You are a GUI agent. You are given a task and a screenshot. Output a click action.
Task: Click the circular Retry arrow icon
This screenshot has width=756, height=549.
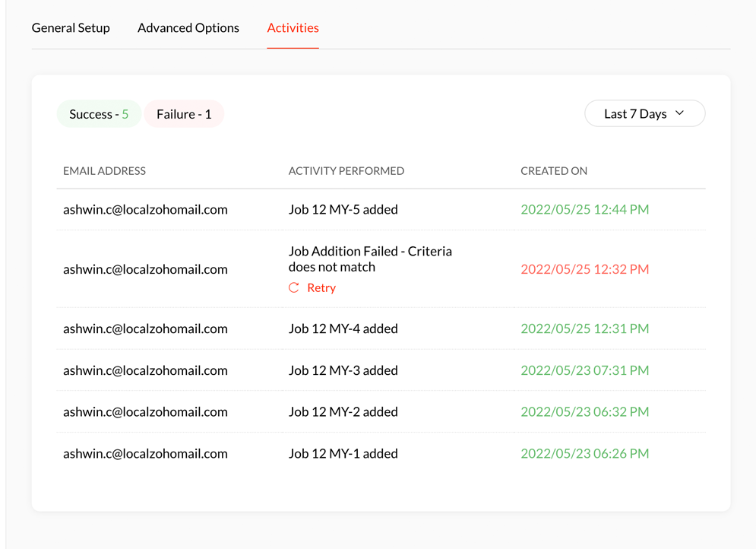[x=294, y=287]
